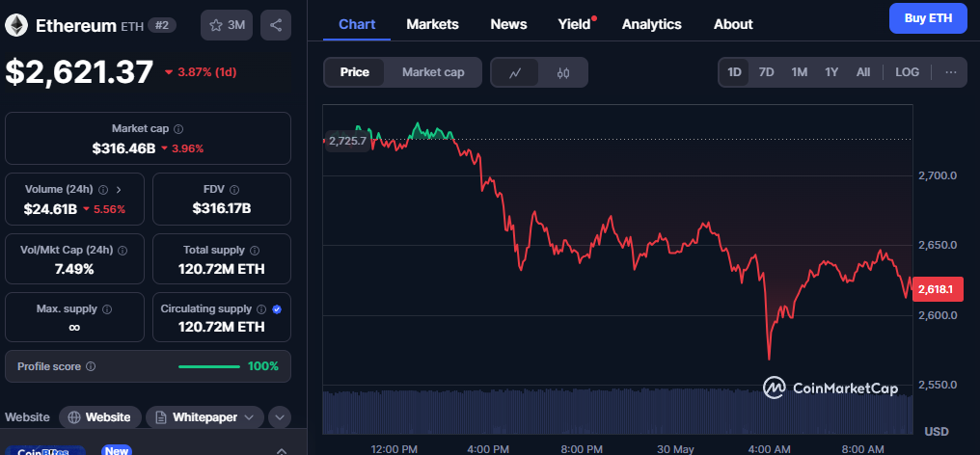980x455 pixels.
Task: Collapse bottom banner with chevron
Action: tap(281, 449)
